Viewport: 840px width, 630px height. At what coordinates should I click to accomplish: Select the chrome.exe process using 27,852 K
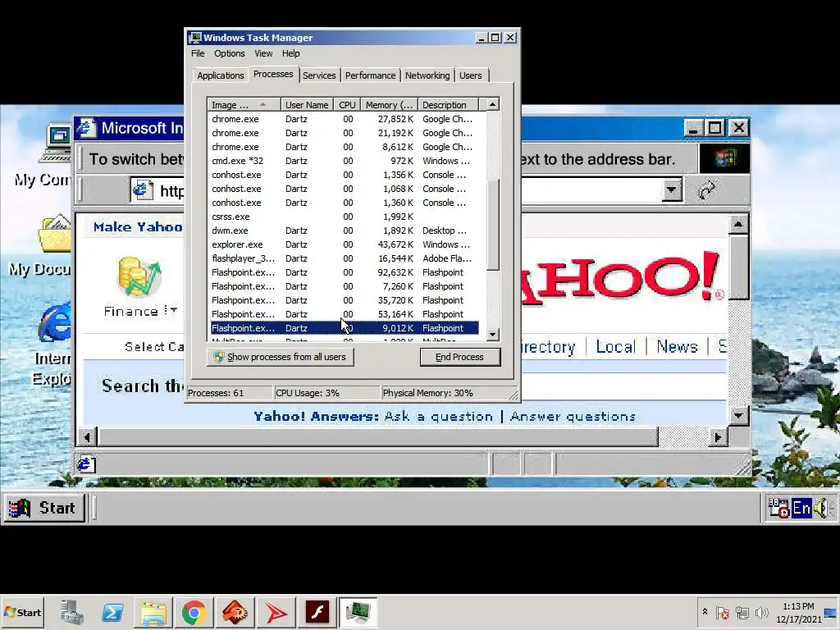tap(345, 119)
